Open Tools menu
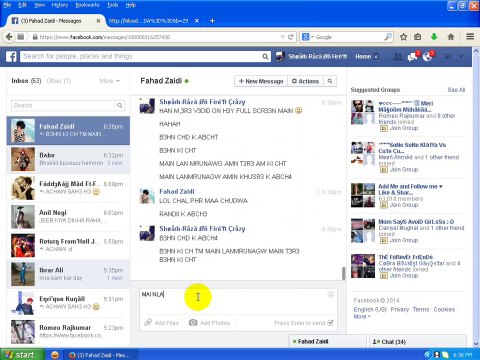 [112, 5]
